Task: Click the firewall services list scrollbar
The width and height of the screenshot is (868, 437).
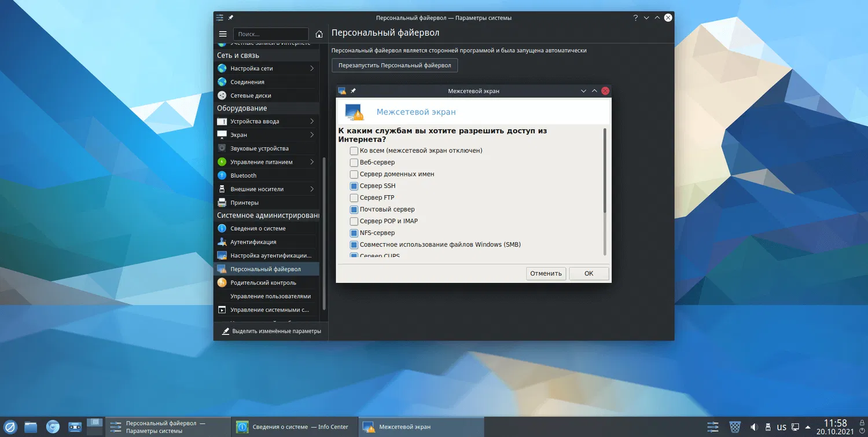Action: click(x=605, y=171)
